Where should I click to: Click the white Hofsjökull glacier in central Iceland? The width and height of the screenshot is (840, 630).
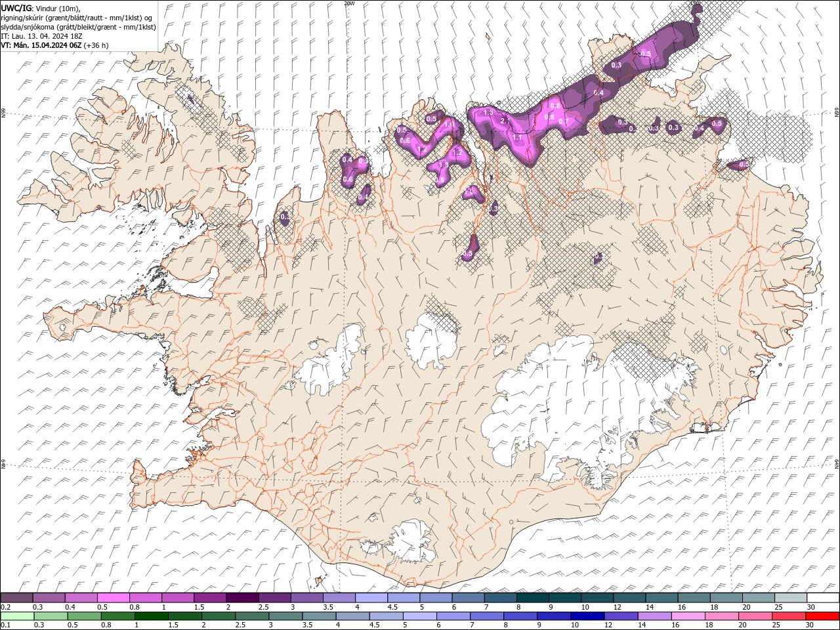(431, 340)
